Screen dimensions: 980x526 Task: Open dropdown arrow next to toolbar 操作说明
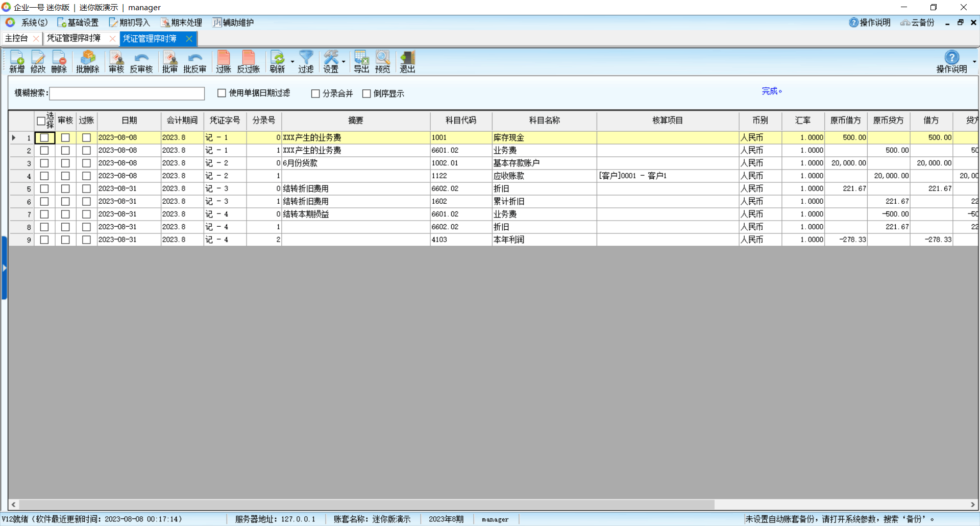[974, 62]
